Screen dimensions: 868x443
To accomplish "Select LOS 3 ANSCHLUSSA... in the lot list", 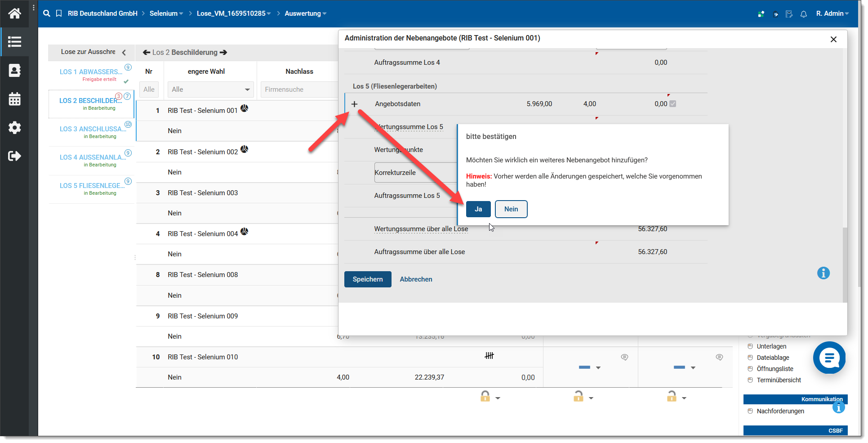I will [x=92, y=129].
